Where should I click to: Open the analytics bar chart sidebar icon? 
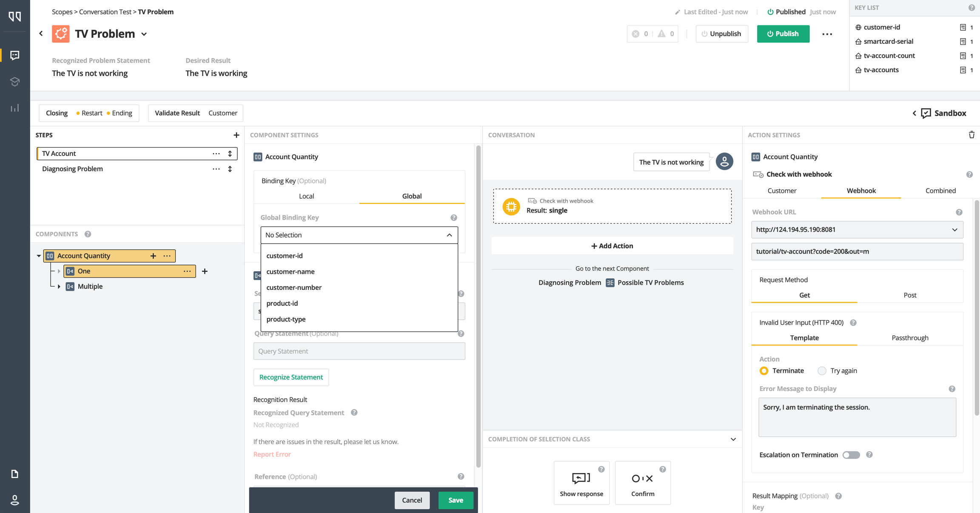tap(15, 108)
